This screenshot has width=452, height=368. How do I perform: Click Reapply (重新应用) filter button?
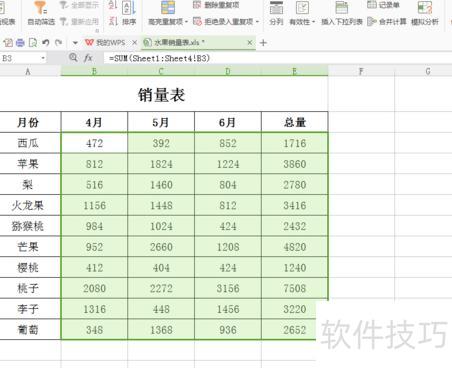79,22
